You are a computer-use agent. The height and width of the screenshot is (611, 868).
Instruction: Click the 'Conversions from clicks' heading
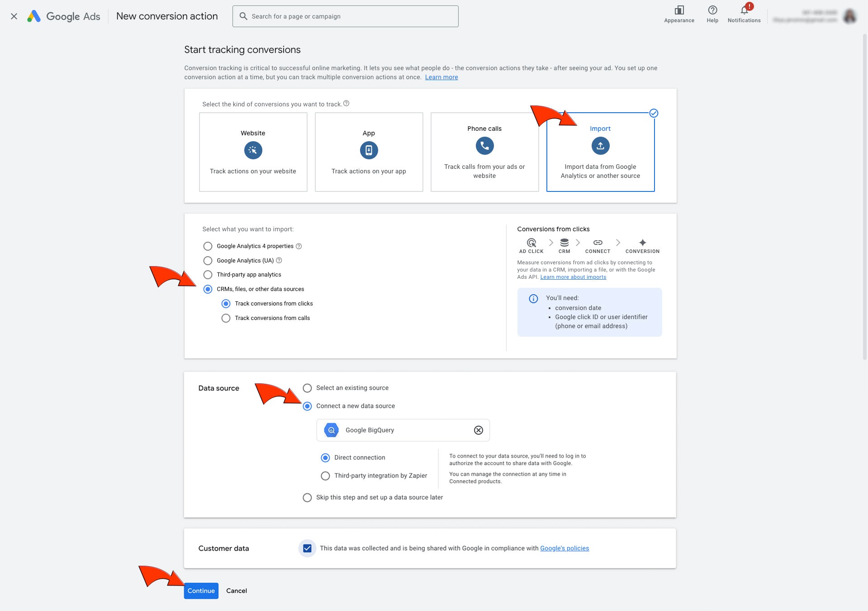(x=553, y=229)
